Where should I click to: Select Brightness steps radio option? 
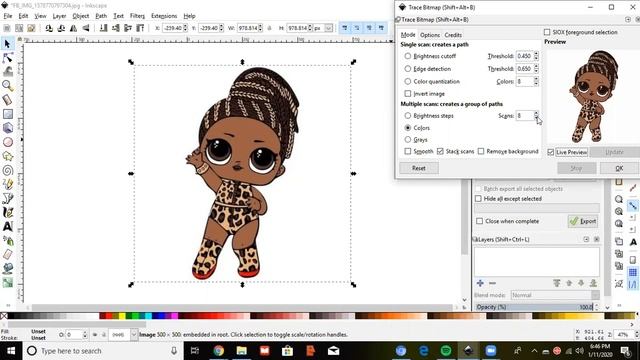point(407,116)
